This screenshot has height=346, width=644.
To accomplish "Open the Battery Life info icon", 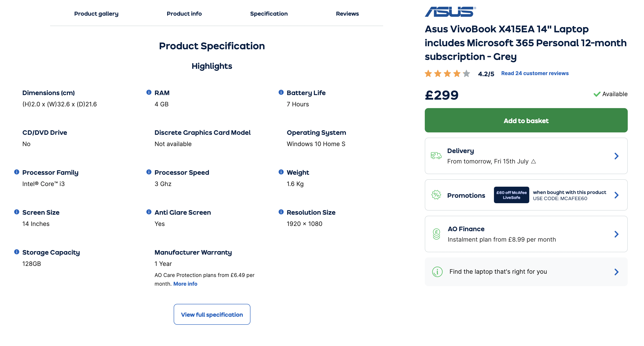I will tap(281, 92).
